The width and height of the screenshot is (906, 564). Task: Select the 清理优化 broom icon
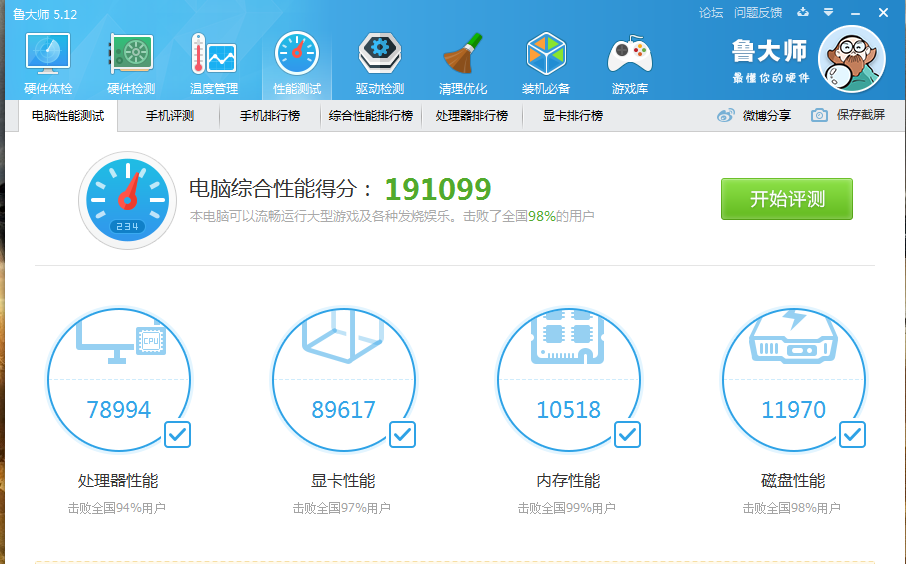(x=463, y=53)
